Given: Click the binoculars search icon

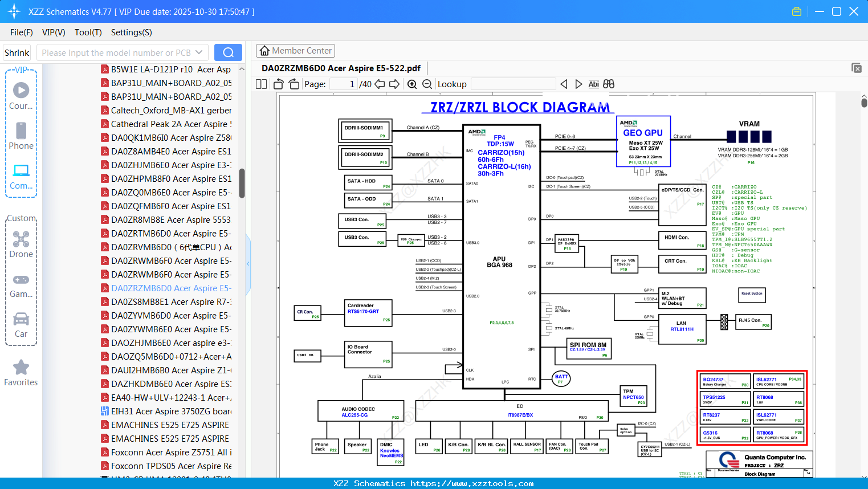Looking at the screenshot, I should point(609,84).
